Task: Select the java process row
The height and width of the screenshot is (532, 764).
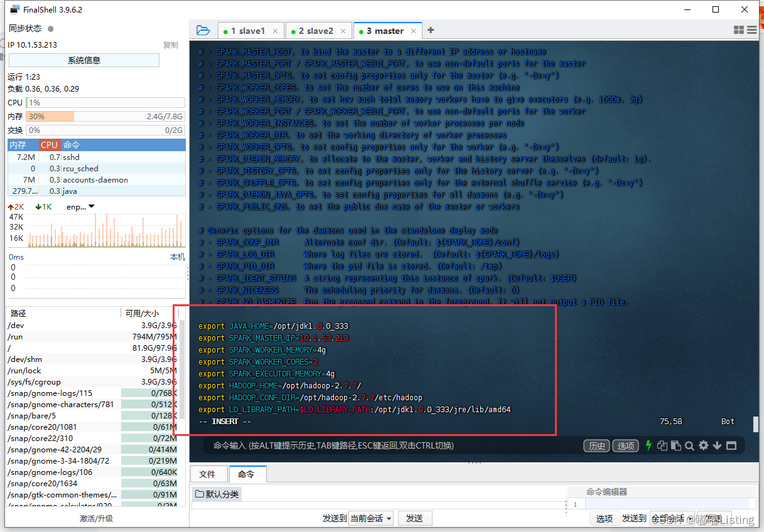Action: click(97, 191)
